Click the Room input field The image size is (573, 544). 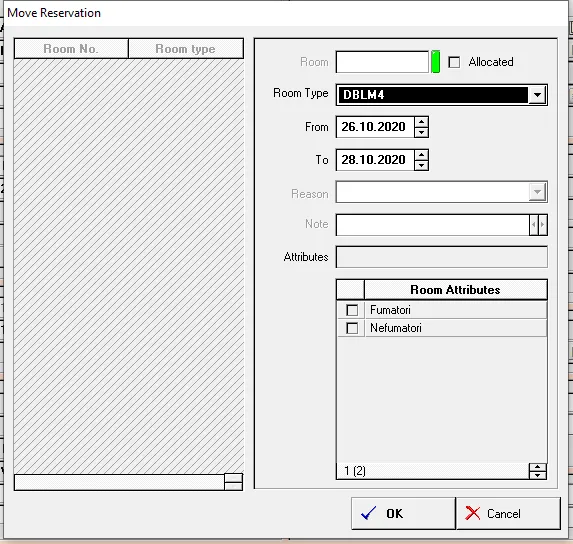[x=382, y=62]
